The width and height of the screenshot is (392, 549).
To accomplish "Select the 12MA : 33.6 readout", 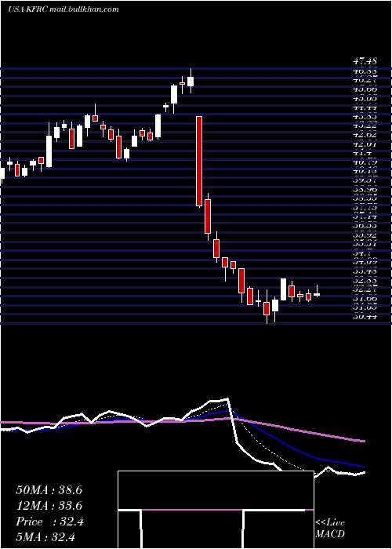I will [49, 506].
